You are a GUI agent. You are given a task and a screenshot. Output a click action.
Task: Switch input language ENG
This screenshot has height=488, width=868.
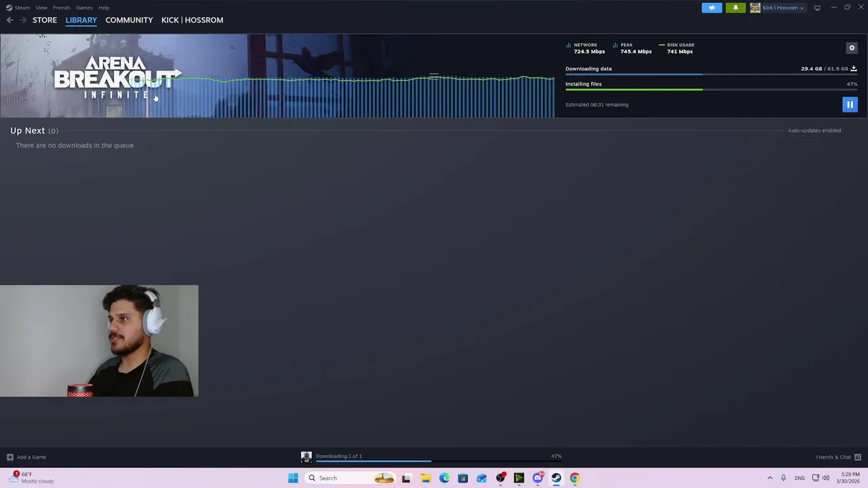click(800, 478)
